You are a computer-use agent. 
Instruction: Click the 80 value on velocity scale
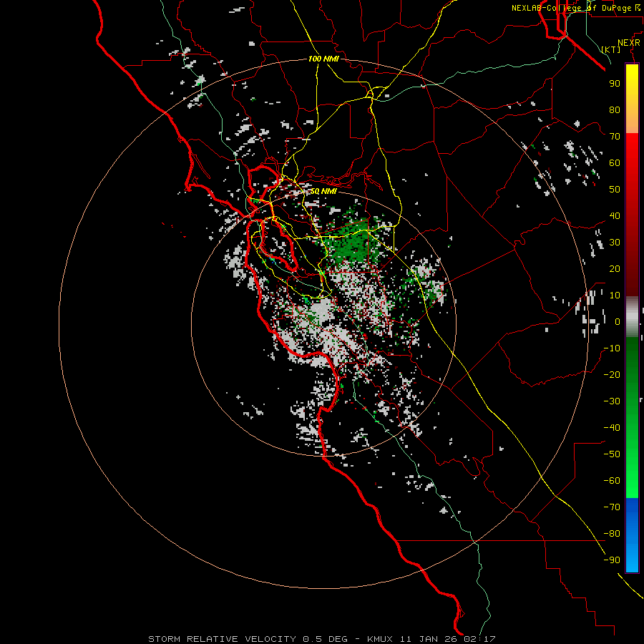tap(615, 109)
